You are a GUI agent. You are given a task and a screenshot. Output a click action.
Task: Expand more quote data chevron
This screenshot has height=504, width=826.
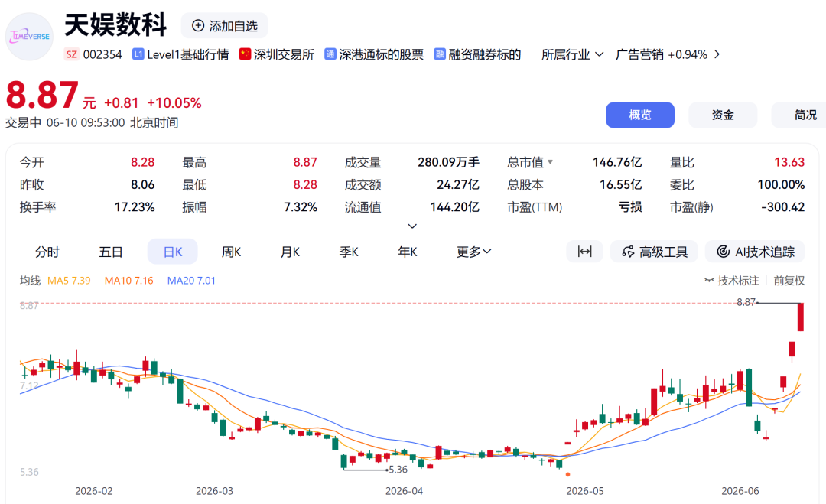(x=412, y=226)
